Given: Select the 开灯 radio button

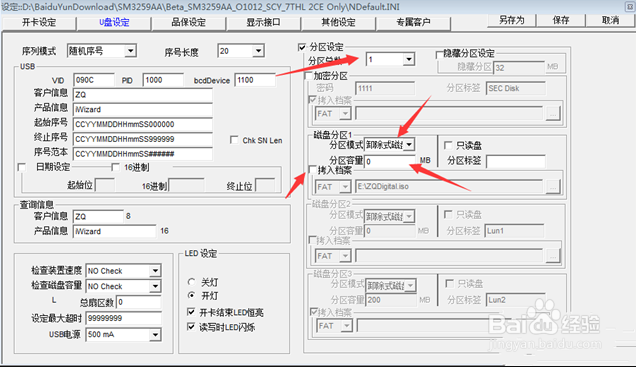Looking at the screenshot, I should pyautogui.click(x=191, y=295).
